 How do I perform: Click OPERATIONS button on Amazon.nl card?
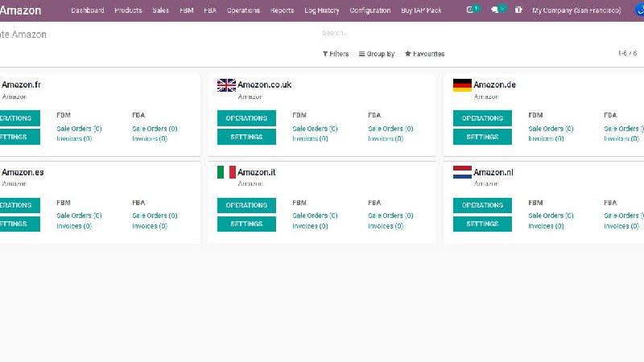[482, 205]
